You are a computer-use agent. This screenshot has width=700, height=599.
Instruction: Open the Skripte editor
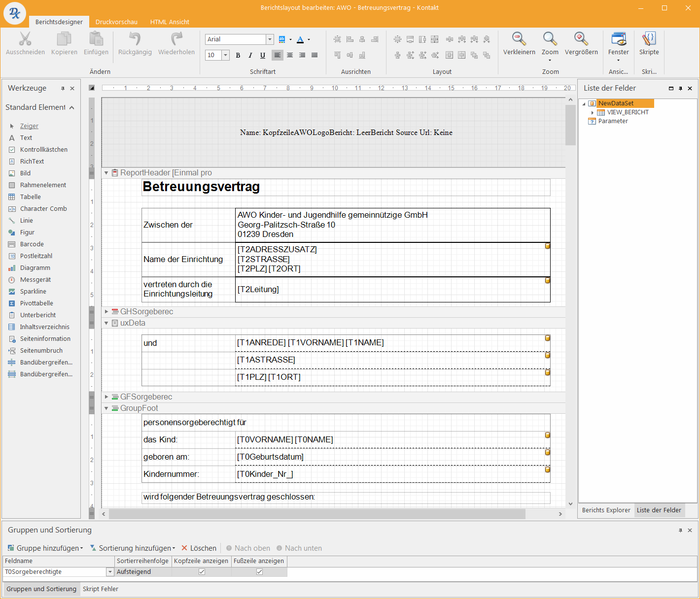[649, 43]
